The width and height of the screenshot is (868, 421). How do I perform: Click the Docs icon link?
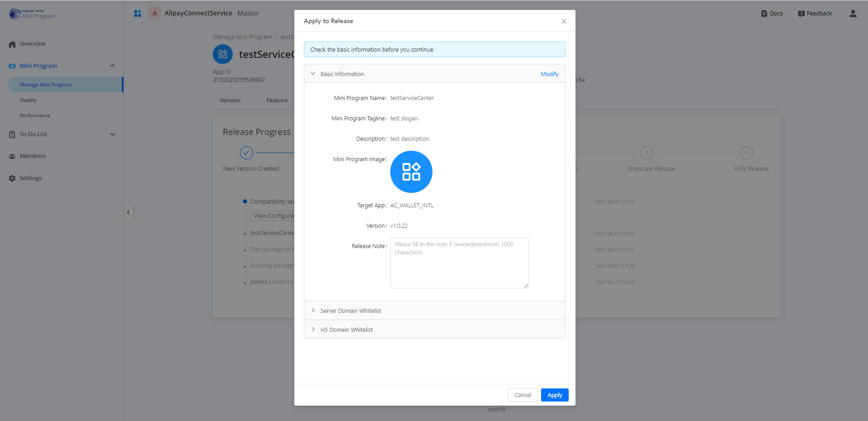(764, 14)
